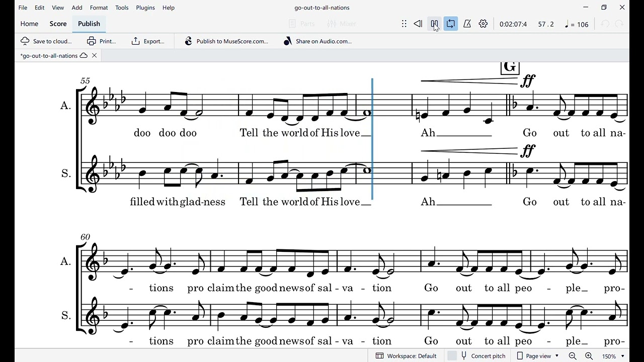Save the score to cloud
The height and width of the screenshot is (362, 644).
click(x=46, y=41)
